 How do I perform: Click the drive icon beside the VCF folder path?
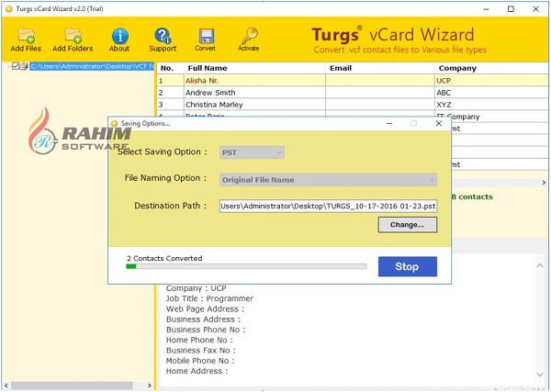pos(24,66)
